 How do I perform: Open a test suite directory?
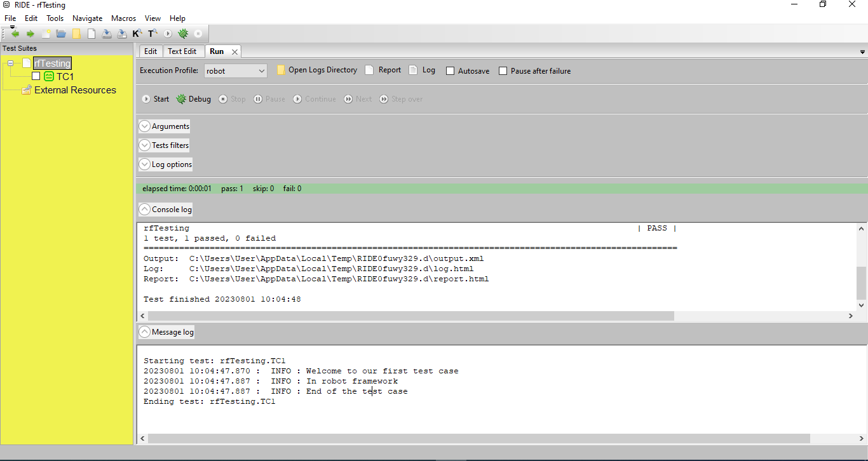coord(76,33)
